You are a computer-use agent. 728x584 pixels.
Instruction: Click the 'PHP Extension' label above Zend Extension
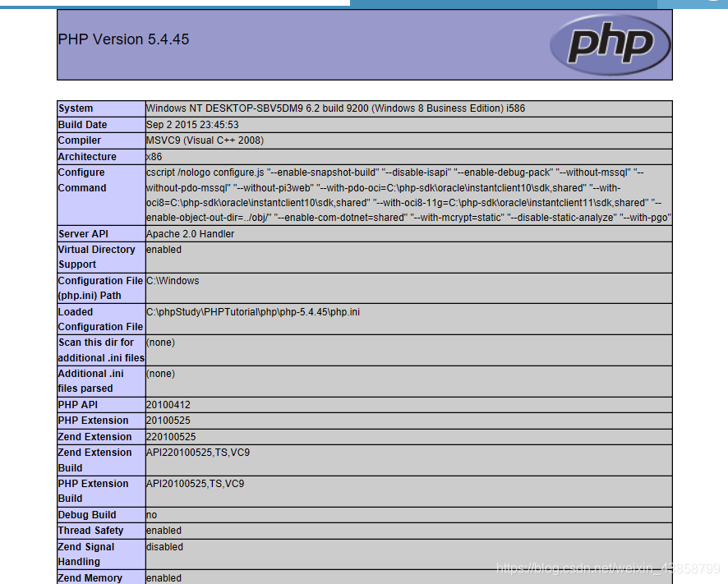tap(94, 421)
